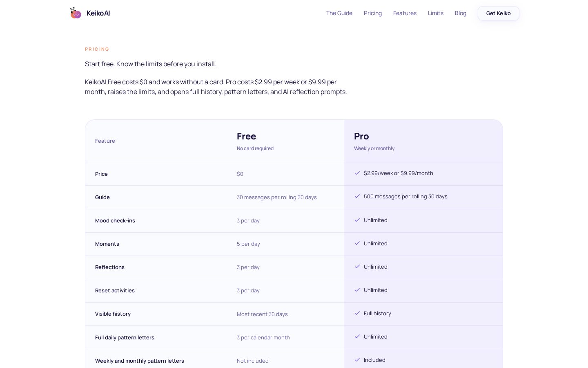Click the '500 messages per rolling 30 days' text
The height and width of the screenshot is (368, 588).
405,196
